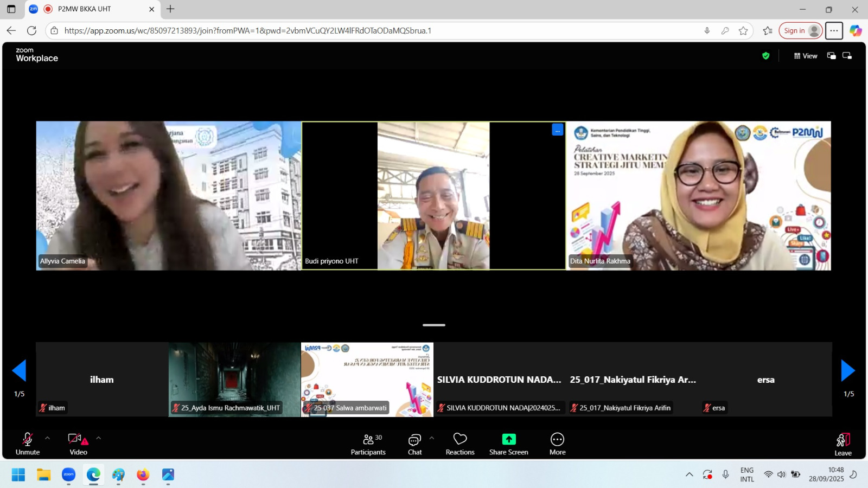Select Dita Nurlita Rakhma video tile

pyautogui.click(x=698, y=195)
